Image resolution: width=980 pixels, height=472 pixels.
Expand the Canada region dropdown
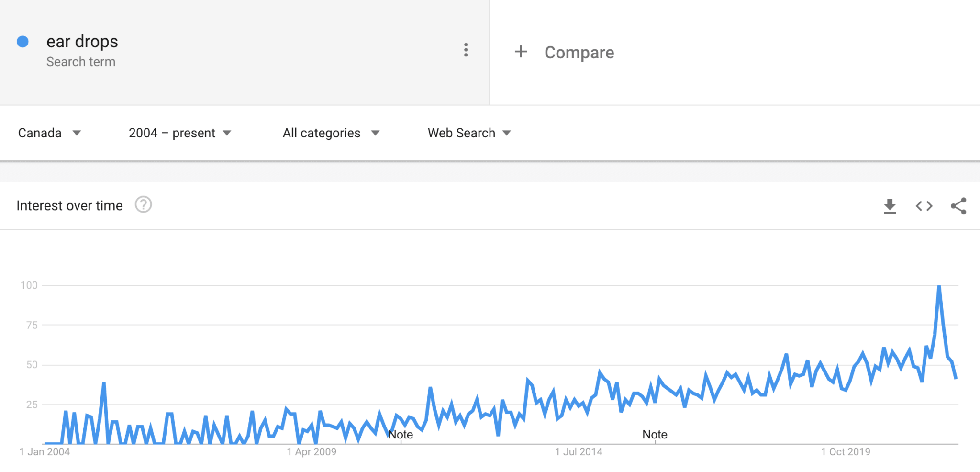coord(49,133)
